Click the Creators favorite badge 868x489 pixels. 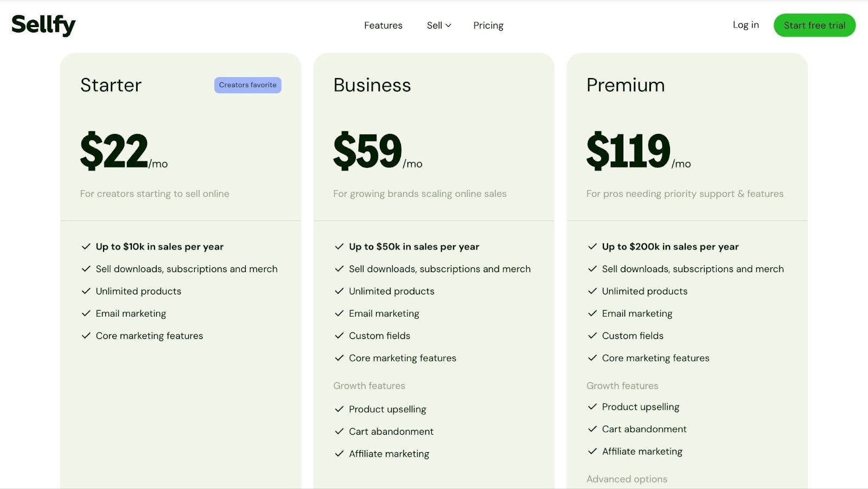tap(247, 85)
